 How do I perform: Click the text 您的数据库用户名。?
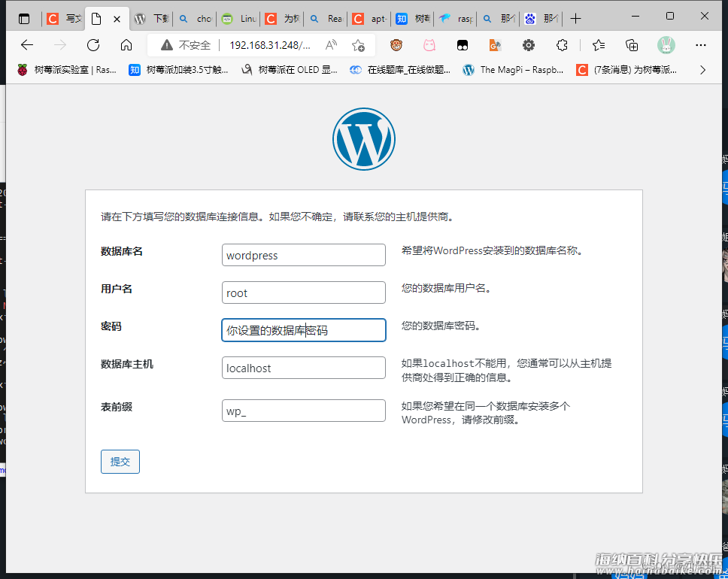tap(447, 288)
